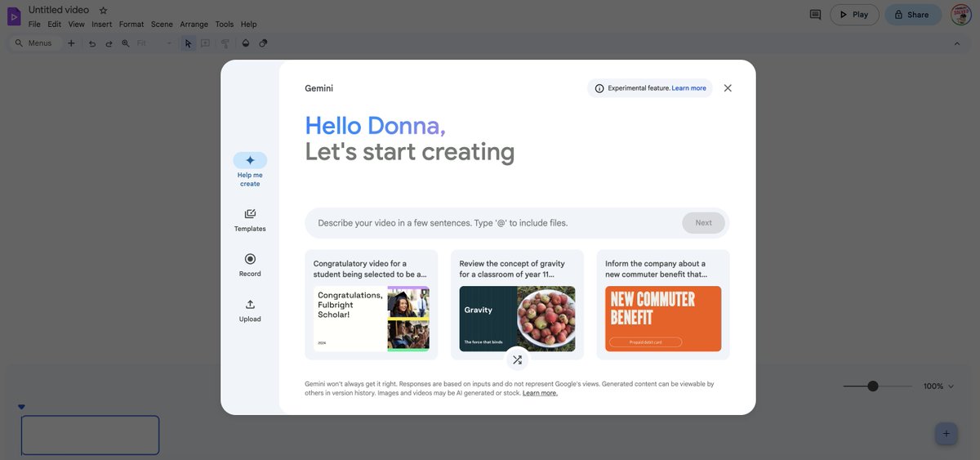Click the redo arrow icon
The image size is (980, 460).
tap(109, 43)
